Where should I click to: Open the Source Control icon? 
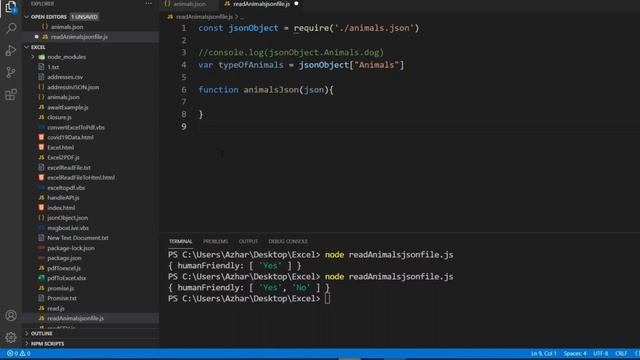click(11, 73)
